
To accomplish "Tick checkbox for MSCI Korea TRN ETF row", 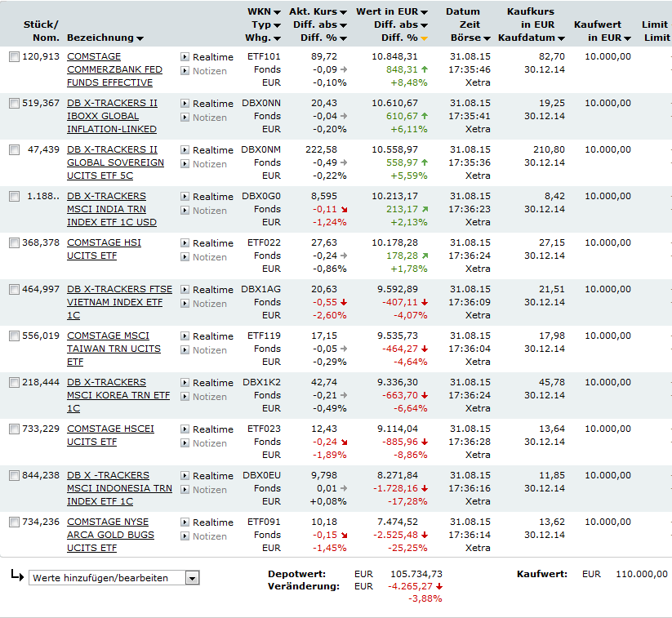I will (14, 382).
